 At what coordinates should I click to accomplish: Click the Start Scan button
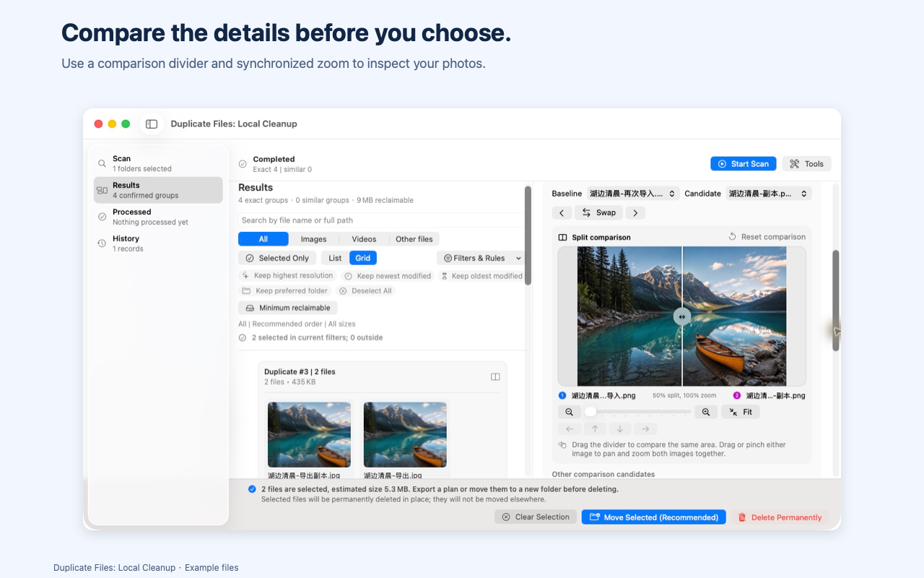(x=744, y=164)
